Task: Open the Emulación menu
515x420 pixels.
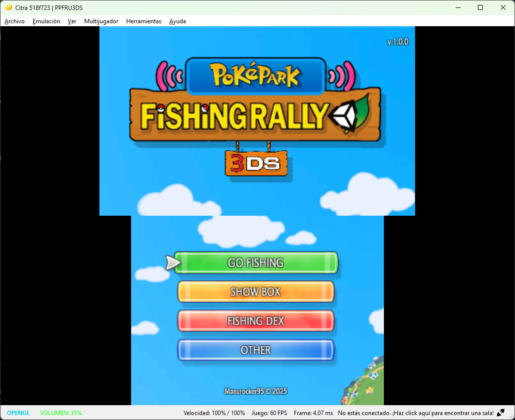Action: click(46, 21)
